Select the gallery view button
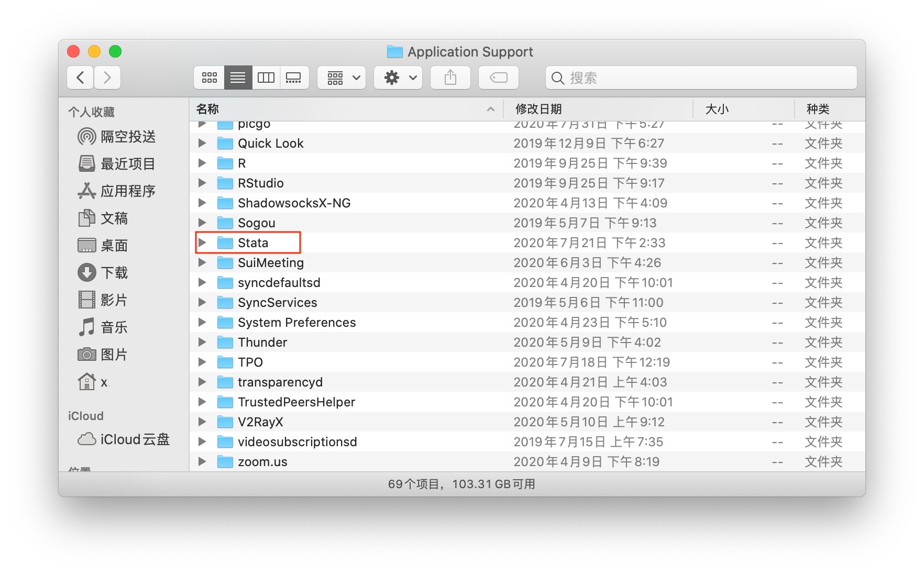The height and width of the screenshot is (574, 924). pyautogui.click(x=294, y=78)
